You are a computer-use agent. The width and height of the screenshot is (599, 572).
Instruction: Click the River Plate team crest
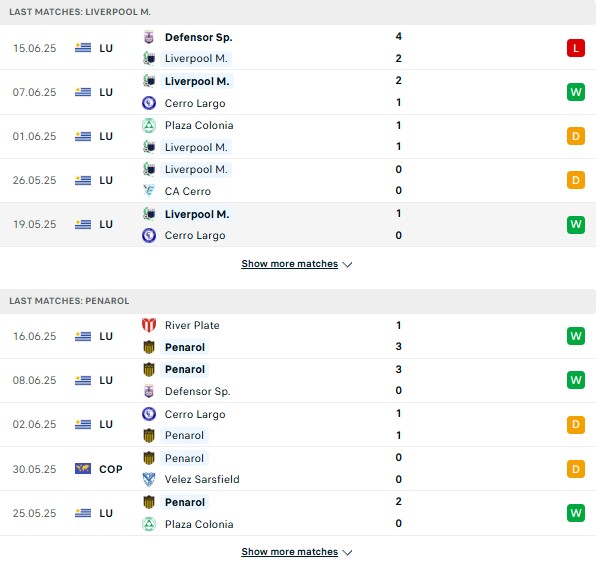[x=149, y=325]
